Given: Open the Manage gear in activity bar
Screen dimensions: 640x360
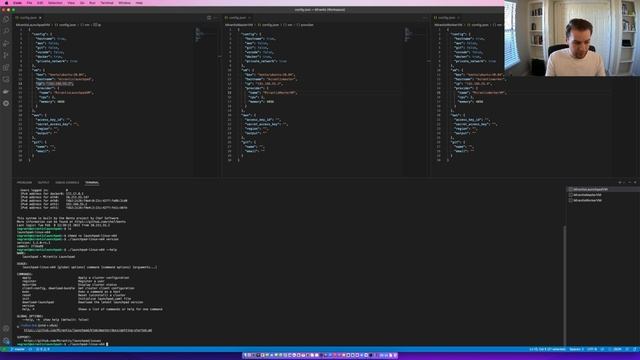Looking at the screenshot, I should (x=6, y=341).
